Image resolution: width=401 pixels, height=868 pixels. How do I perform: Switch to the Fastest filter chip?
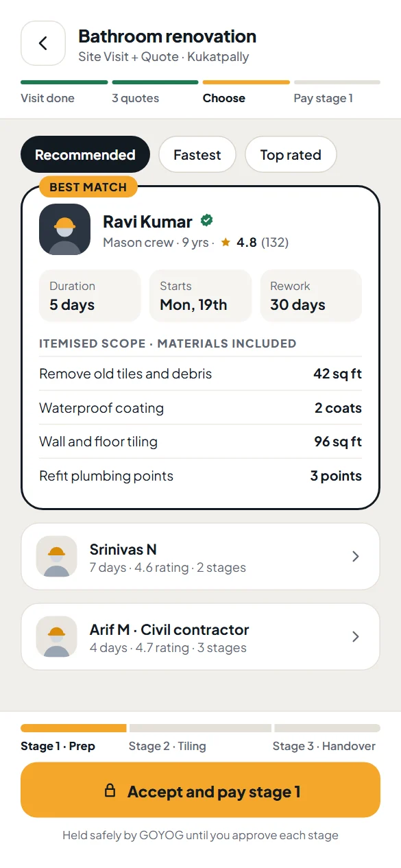(x=197, y=155)
